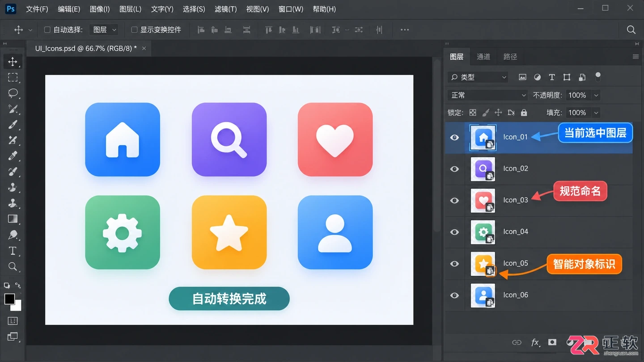Viewport: 644px width, 362px height.
Task: Open the 滤镜(T) menu
Action: (x=225, y=9)
